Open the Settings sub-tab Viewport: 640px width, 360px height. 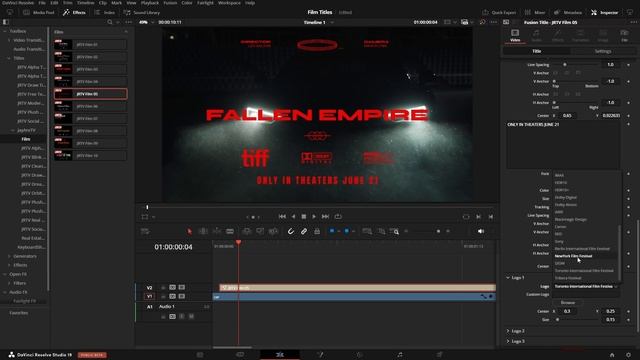[x=603, y=51]
